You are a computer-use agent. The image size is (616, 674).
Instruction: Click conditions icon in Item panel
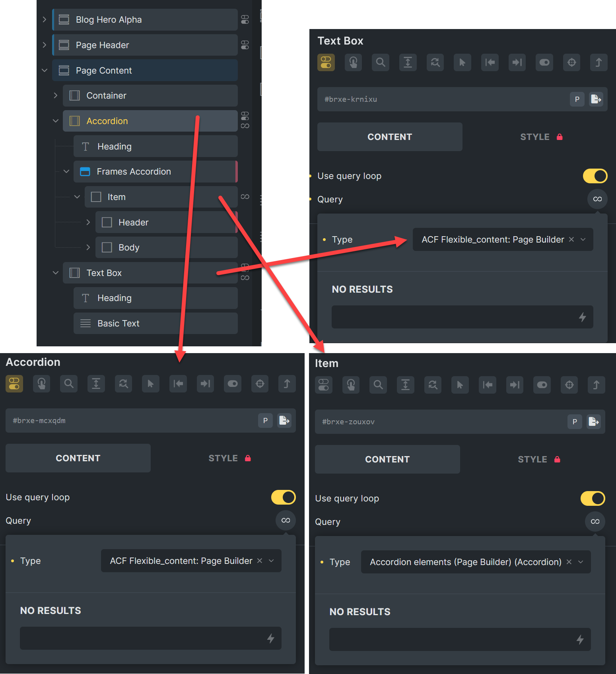(x=324, y=385)
